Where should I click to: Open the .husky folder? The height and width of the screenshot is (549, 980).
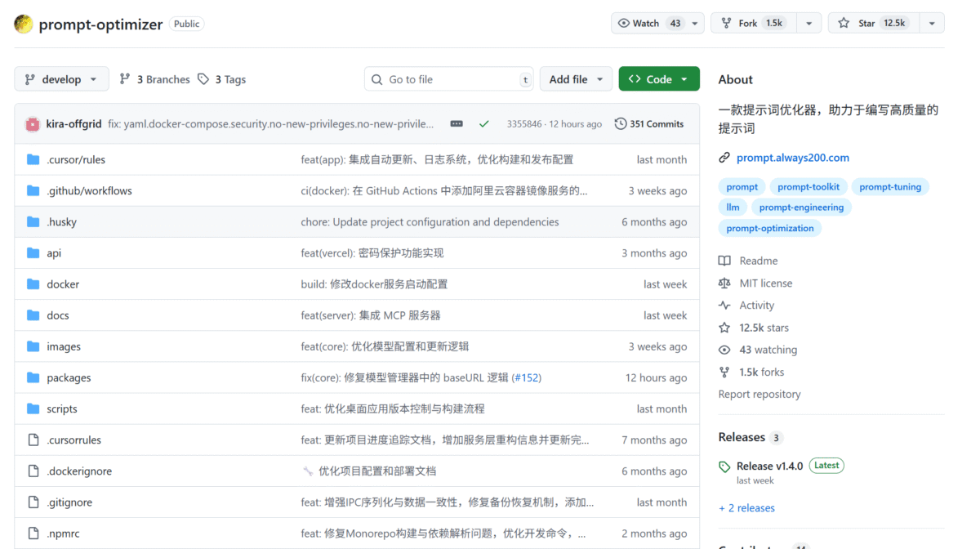[61, 221]
